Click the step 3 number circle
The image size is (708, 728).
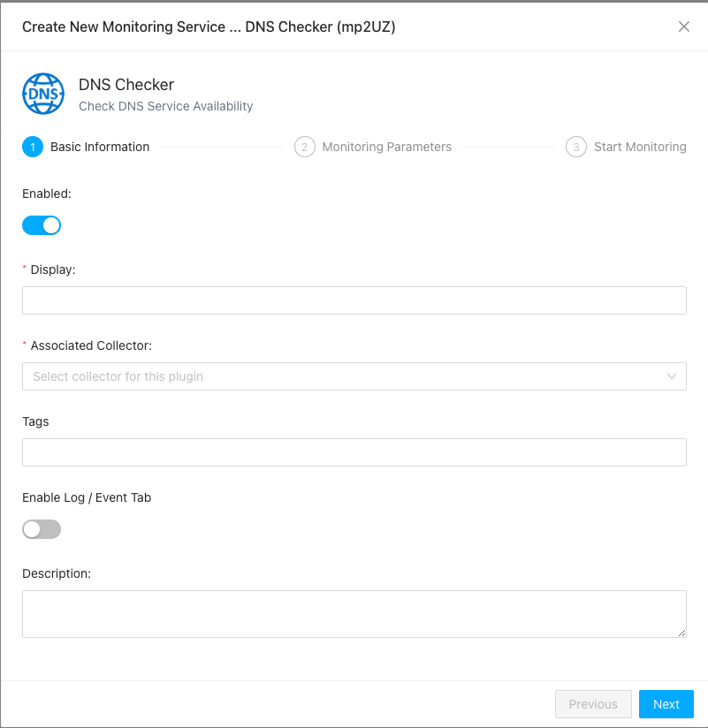575,148
